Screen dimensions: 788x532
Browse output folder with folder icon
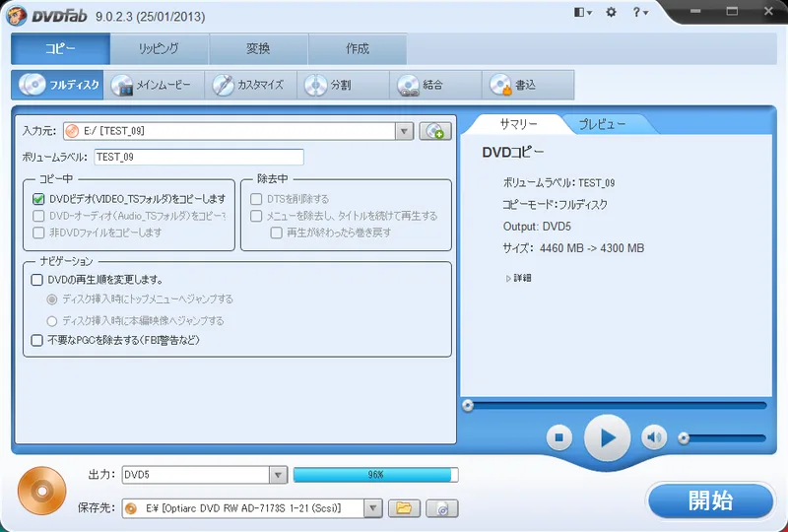point(404,508)
